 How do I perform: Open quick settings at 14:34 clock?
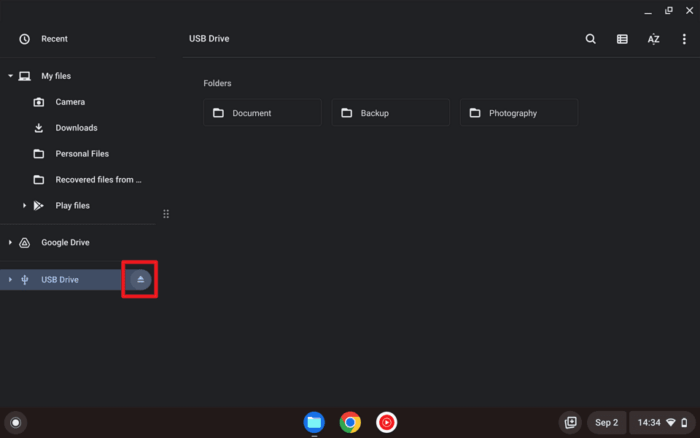(x=662, y=422)
